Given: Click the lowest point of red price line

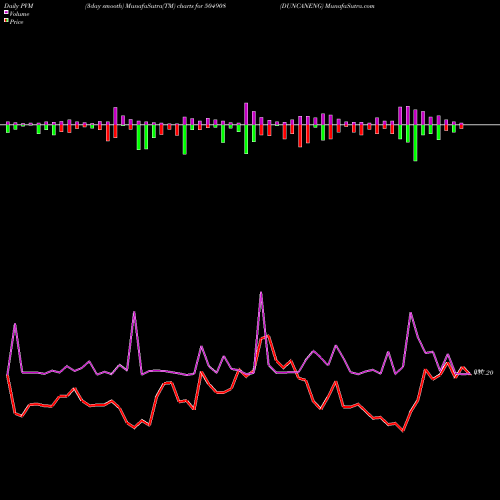Looking at the screenshot, I should 403,431.
